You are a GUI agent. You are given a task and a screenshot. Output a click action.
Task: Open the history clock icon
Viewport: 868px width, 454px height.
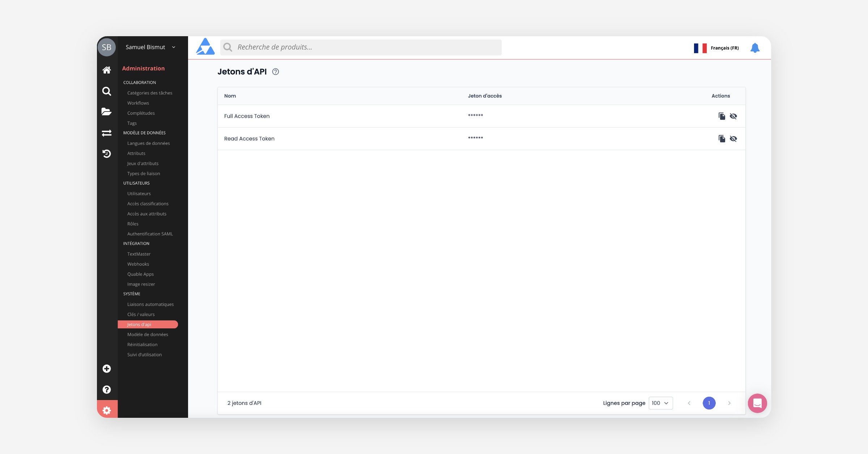pos(106,154)
